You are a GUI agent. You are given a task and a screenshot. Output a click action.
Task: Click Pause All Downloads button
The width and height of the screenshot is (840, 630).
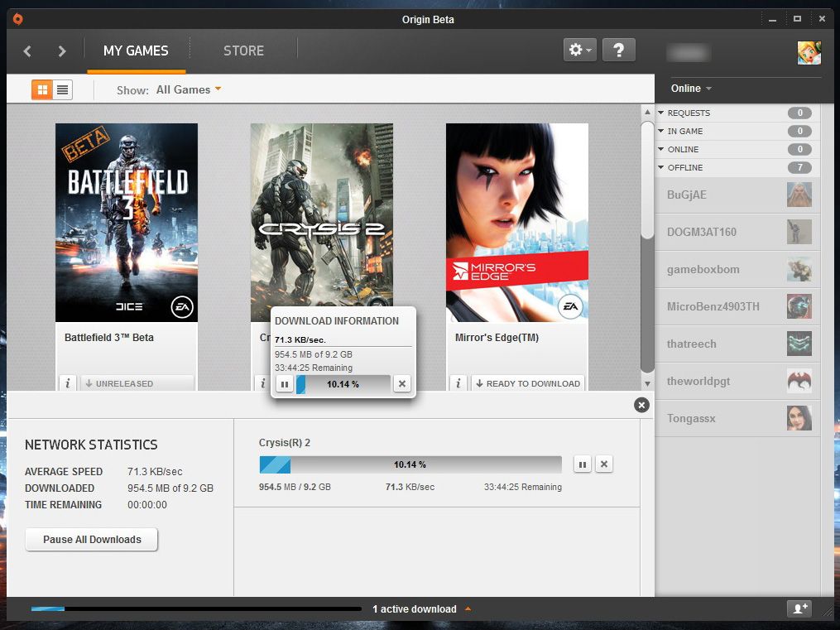(x=92, y=539)
